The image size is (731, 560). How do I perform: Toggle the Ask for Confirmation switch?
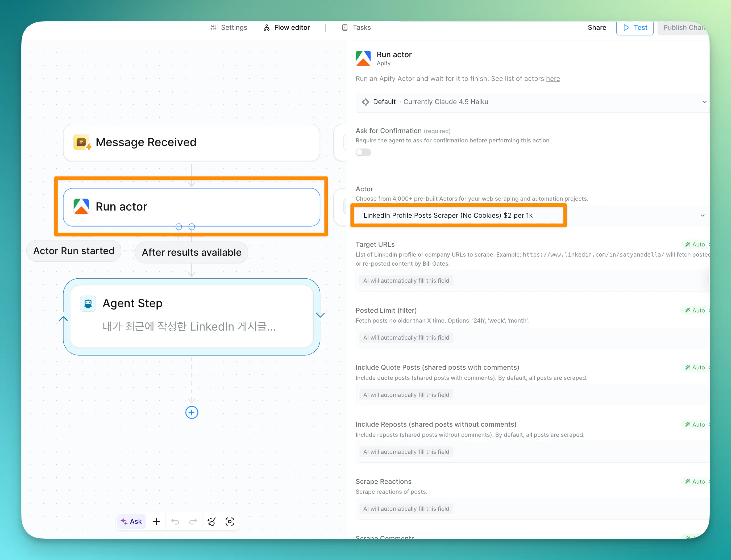[363, 152]
